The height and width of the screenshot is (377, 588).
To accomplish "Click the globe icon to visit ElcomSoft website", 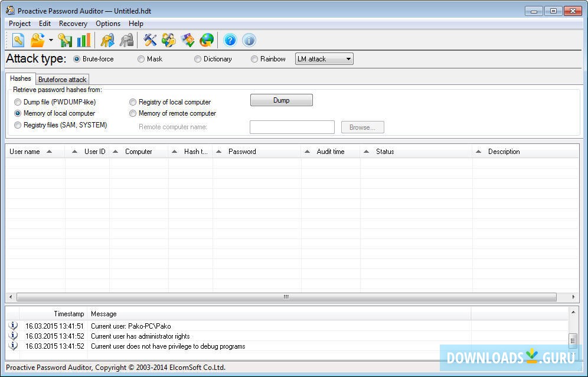I will click(x=207, y=40).
